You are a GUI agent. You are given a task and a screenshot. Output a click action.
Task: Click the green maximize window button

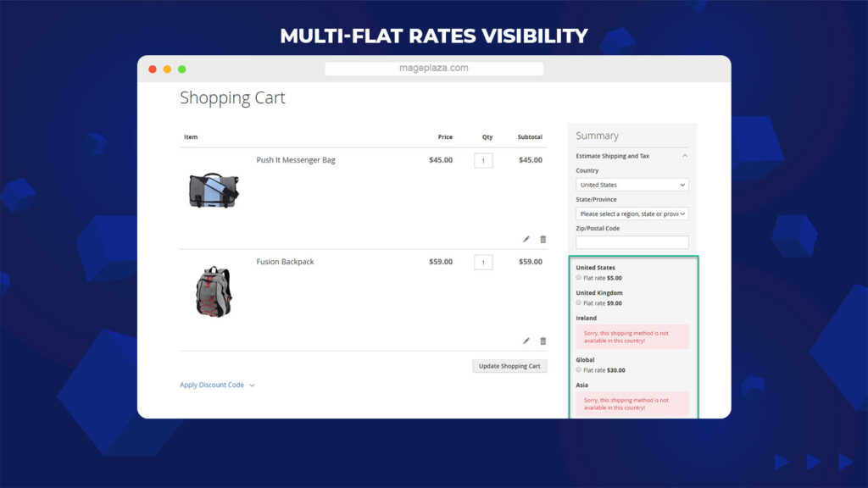[x=181, y=69]
